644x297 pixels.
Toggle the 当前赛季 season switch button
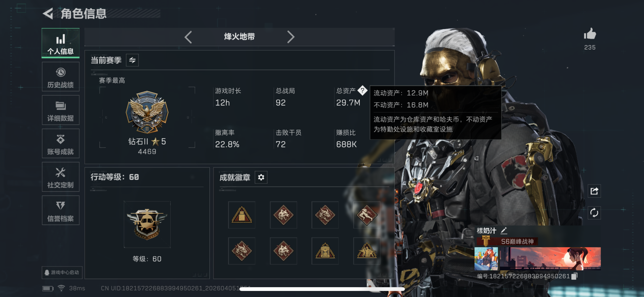point(132,60)
